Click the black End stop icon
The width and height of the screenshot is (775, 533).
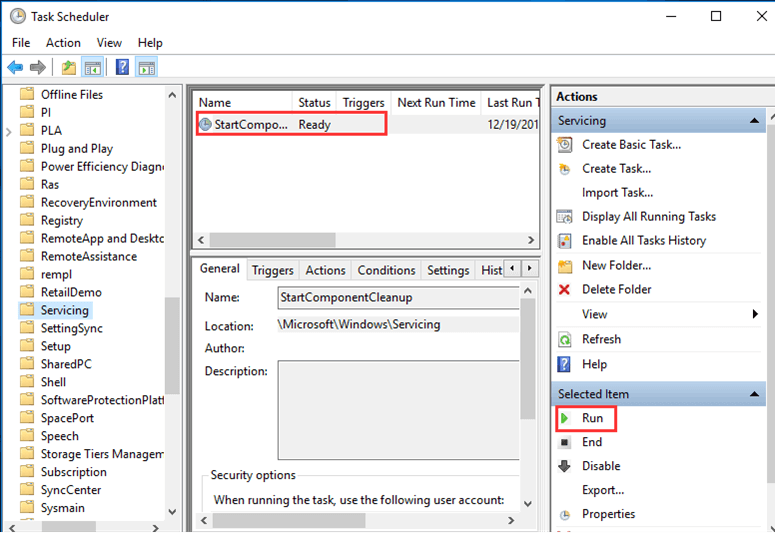click(x=564, y=442)
